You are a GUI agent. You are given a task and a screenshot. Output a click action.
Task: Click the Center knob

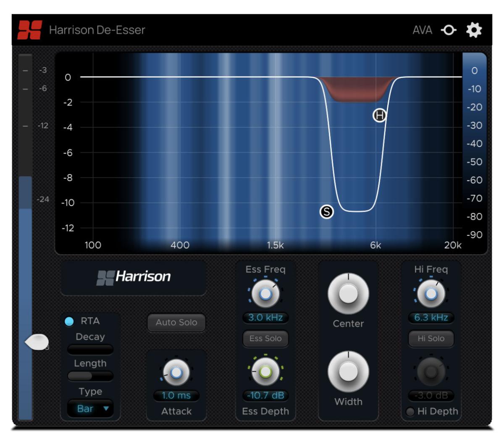click(348, 294)
